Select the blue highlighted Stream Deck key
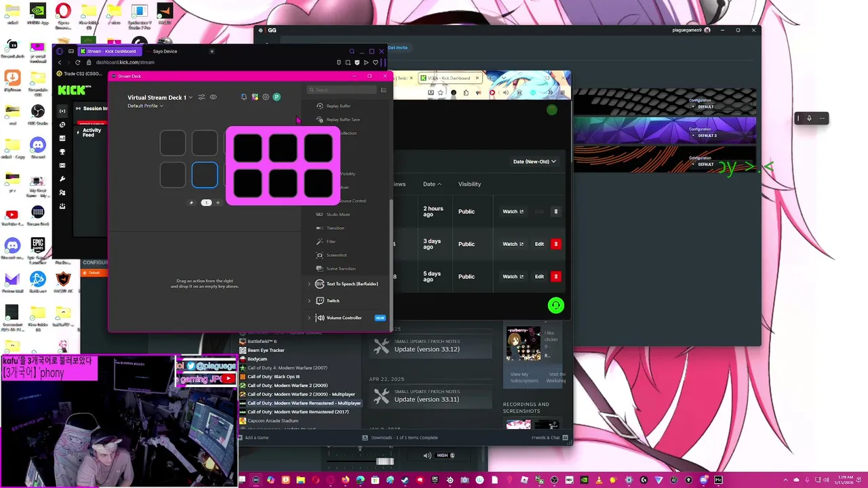Image resolution: width=868 pixels, height=488 pixels. tap(205, 176)
